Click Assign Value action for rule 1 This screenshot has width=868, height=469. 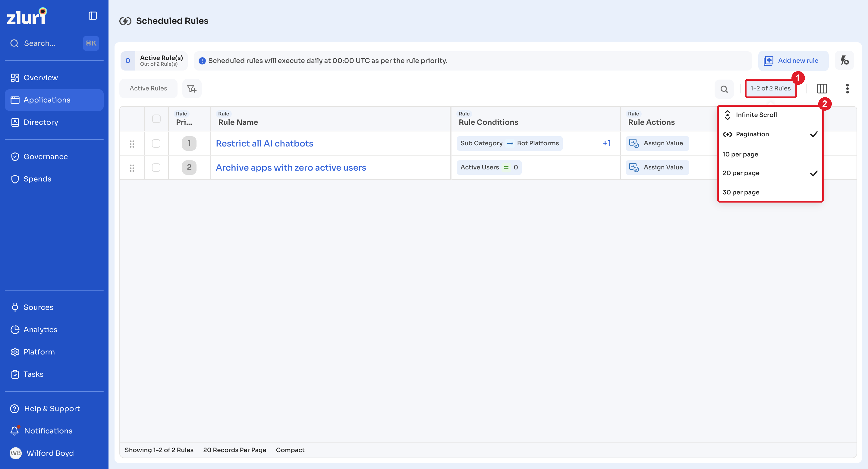(657, 143)
